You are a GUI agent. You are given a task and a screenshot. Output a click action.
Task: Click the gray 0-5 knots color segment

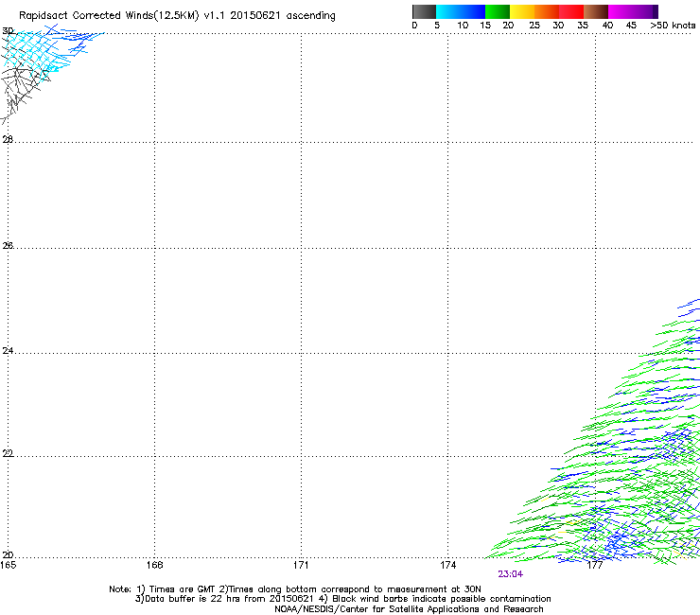(424, 11)
